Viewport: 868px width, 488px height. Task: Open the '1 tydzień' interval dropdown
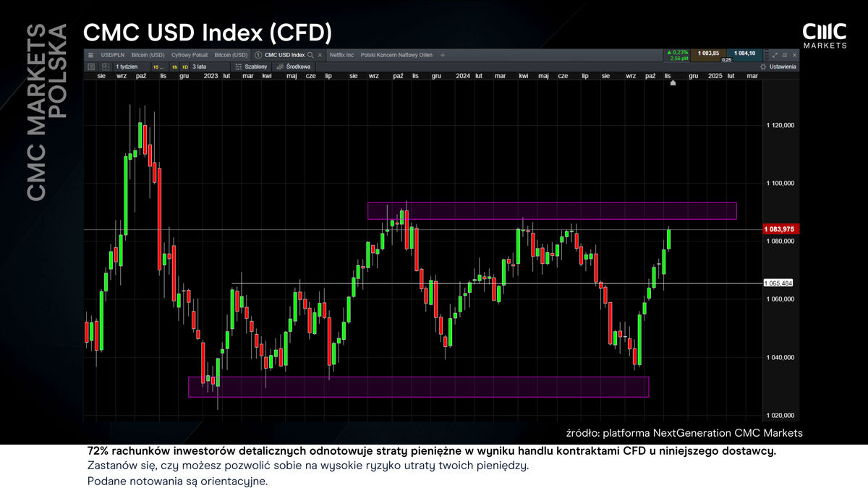pos(130,67)
